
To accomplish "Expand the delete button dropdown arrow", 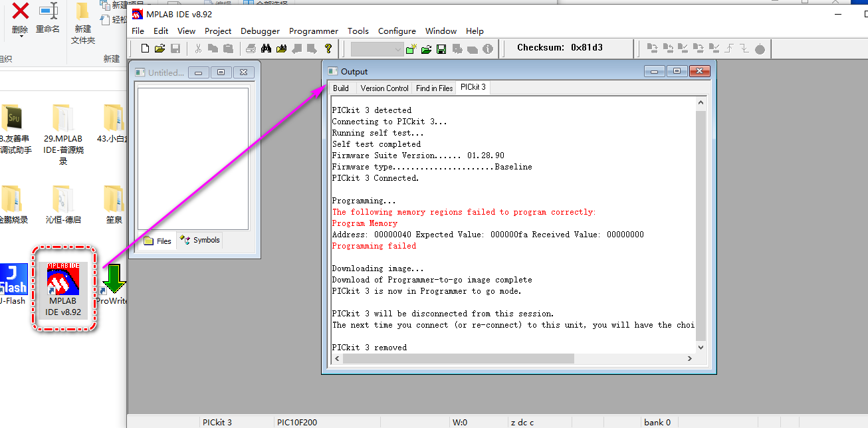I will tap(21, 37).
